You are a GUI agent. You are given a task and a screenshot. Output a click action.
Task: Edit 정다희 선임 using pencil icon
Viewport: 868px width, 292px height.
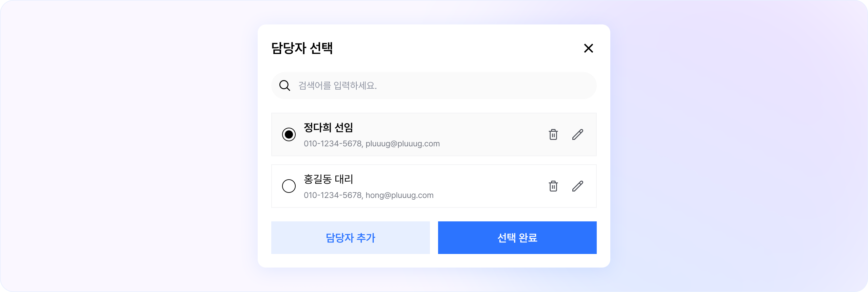(577, 134)
